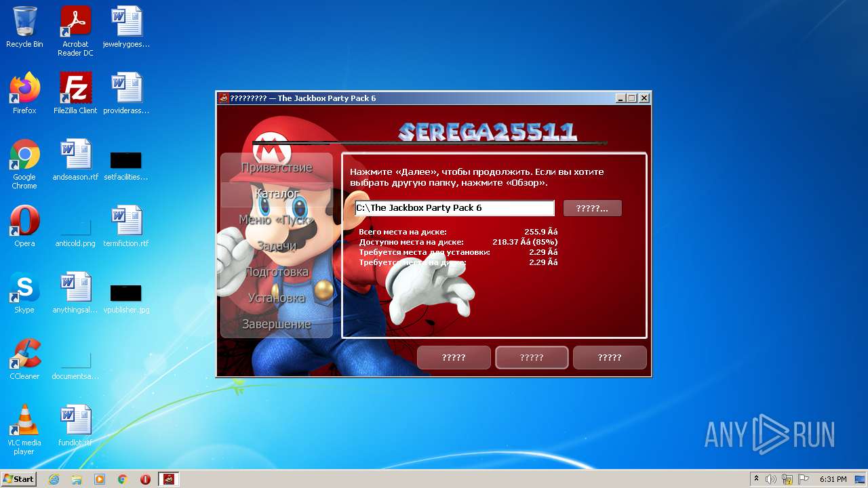Viewport: 868px width, 488px height.
Task: Open the Action Center flag tray icon
Action: click(804, 479)
